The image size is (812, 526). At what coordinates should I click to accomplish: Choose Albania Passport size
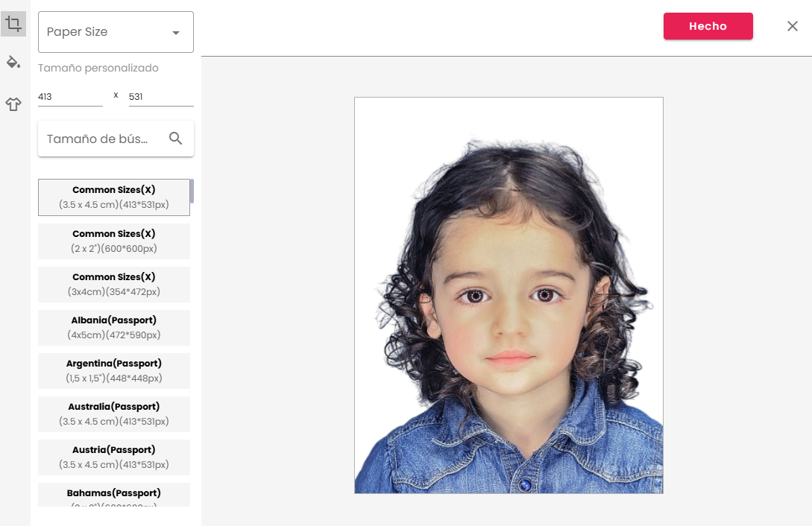[114, 327]
